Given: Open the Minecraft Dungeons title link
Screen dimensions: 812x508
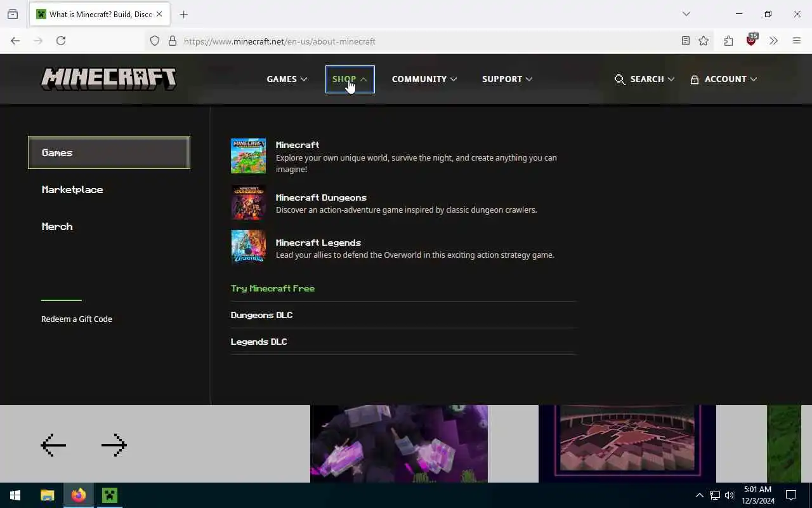Looking at the screenshot, I should (321, 197).
